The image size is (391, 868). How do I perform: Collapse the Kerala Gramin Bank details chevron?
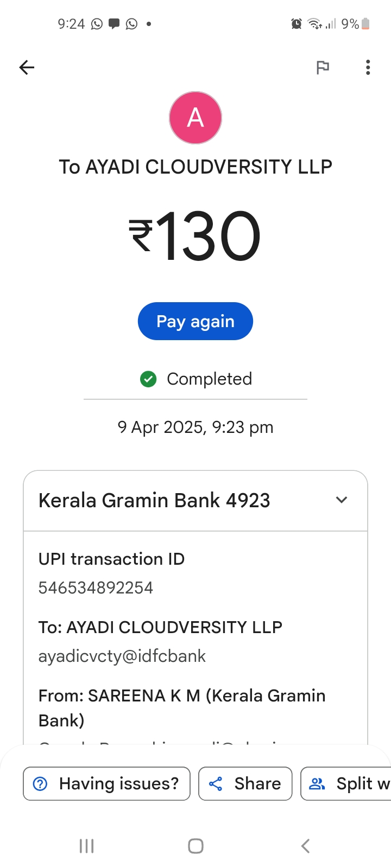(x=342, y=500)
